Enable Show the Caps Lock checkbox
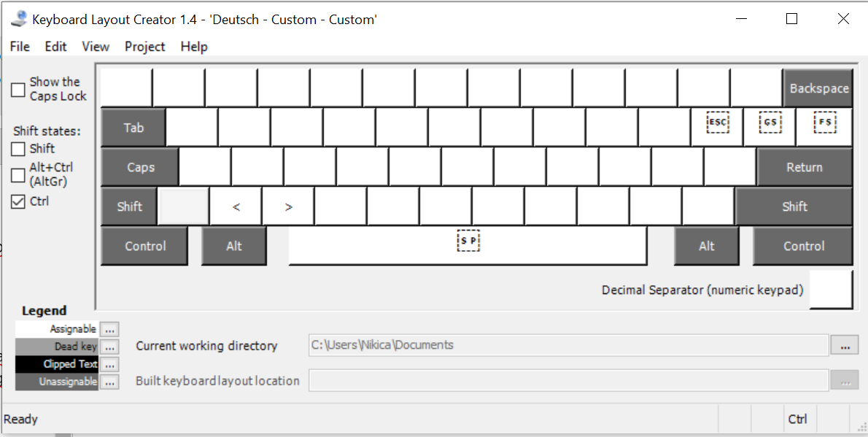868x437 pixels. (18, 90)
